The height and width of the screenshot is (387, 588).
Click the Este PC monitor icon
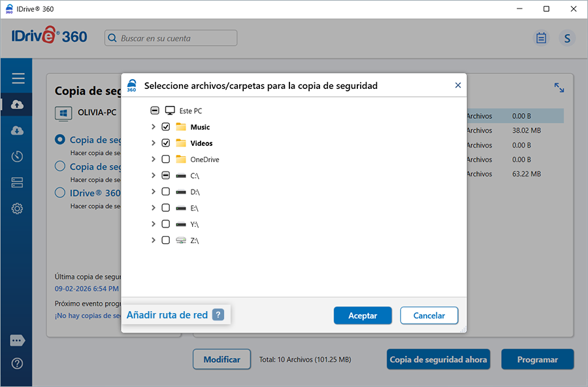(170, 110)
